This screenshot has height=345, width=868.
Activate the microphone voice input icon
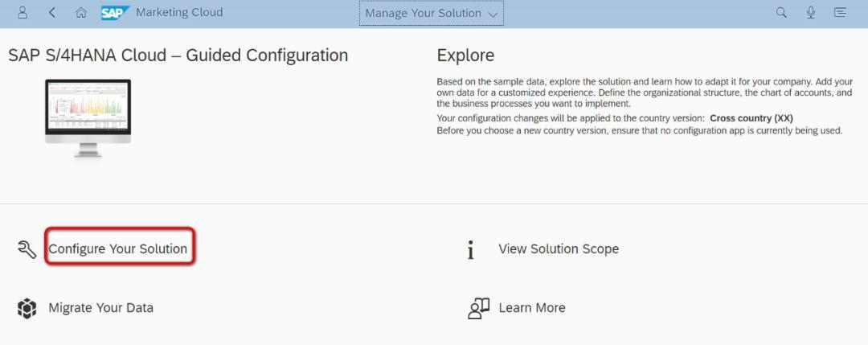(x=810, y=12)
